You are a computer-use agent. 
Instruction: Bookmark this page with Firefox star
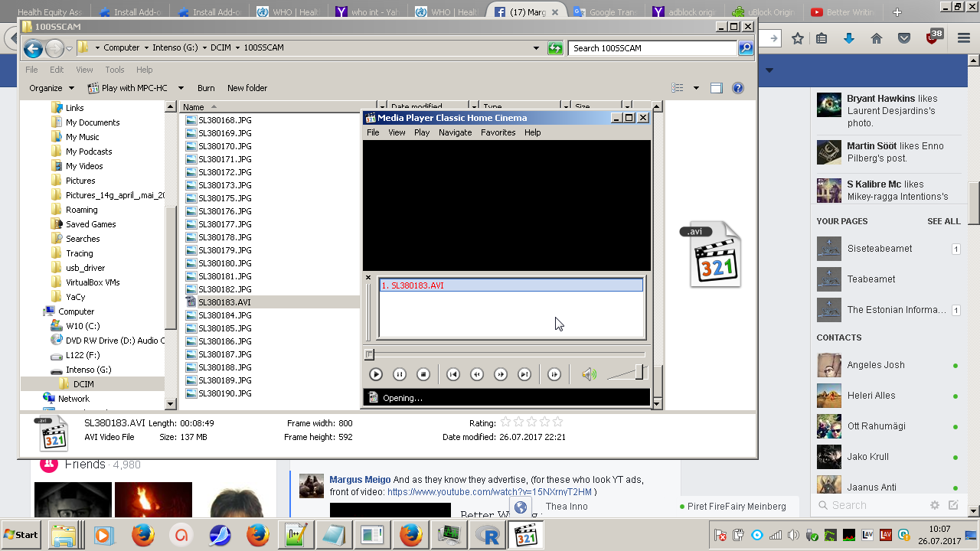tap(798, 38)
